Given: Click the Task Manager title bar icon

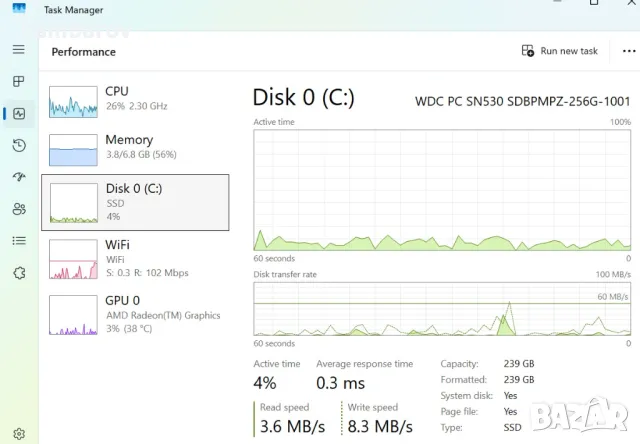Looking at the screenshot, I should (19, 10).
